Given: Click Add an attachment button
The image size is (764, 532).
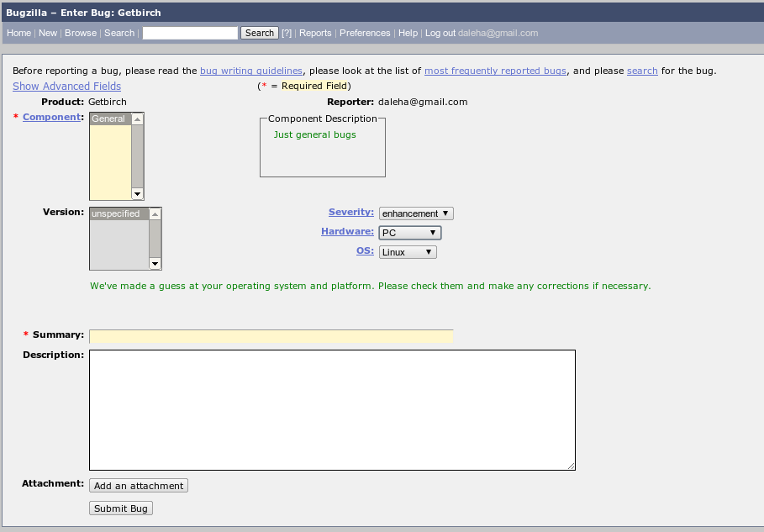Looking at the screenshot, I should pos(139,486).
